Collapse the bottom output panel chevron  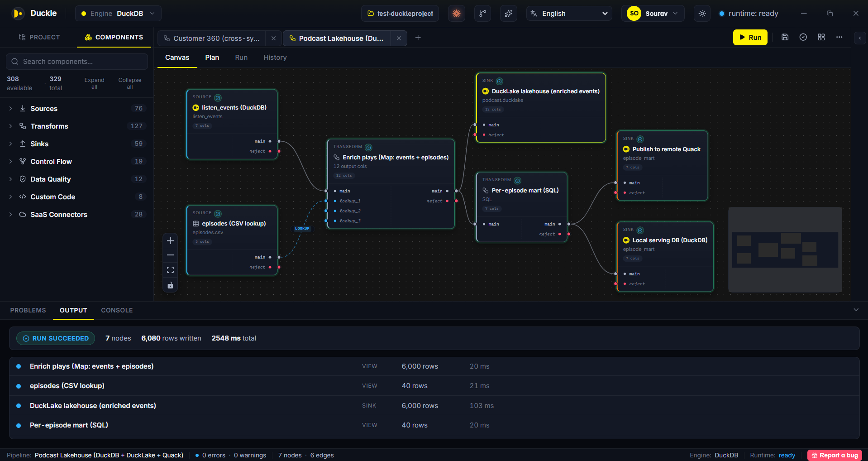point(856,310)
